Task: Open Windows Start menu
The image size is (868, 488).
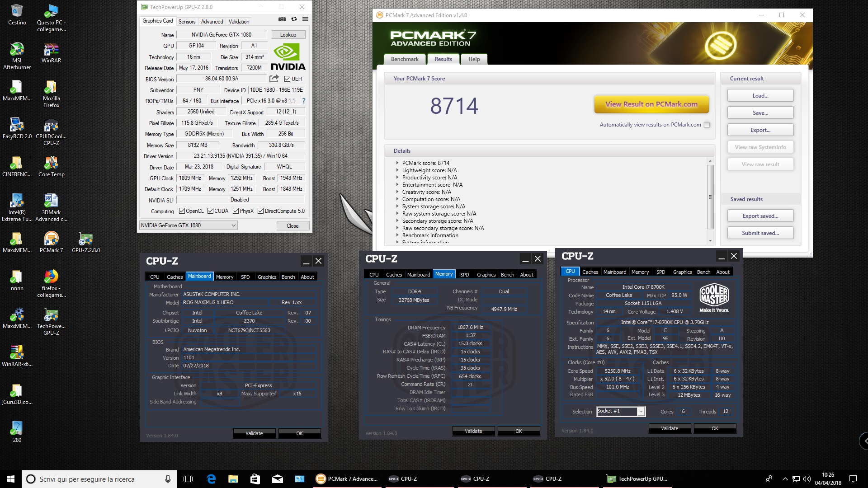Action: pos(11,479)
